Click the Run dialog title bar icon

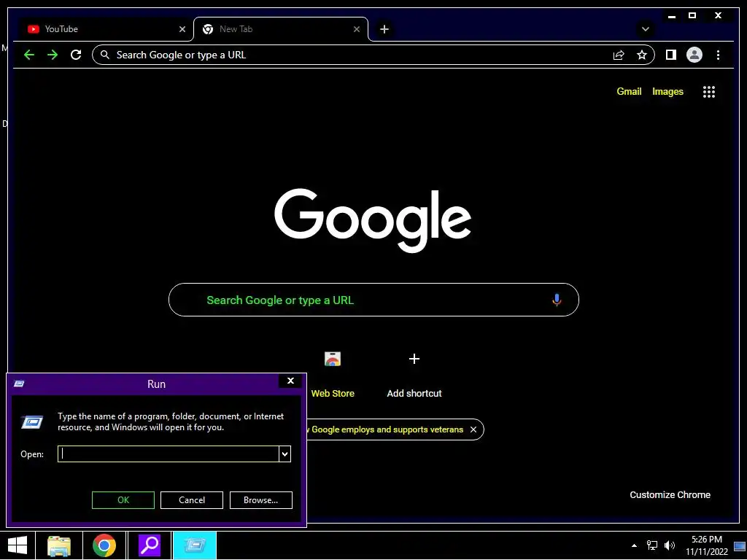19,384
